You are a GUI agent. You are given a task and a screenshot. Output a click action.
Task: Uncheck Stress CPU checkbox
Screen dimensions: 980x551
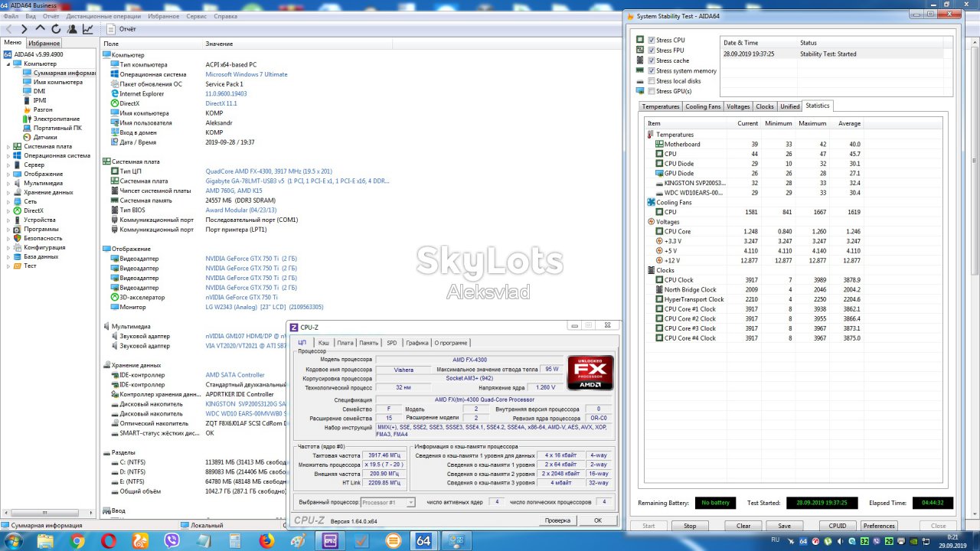click(x=652, y=40)
